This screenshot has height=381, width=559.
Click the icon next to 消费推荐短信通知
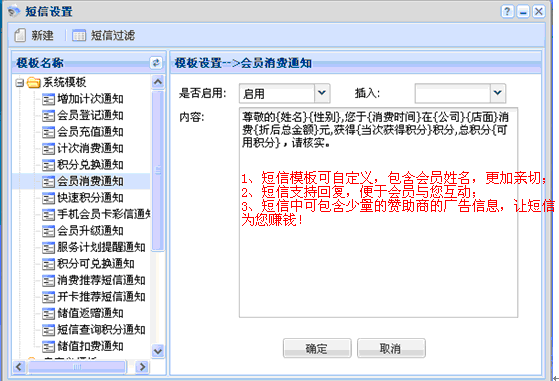48,280
